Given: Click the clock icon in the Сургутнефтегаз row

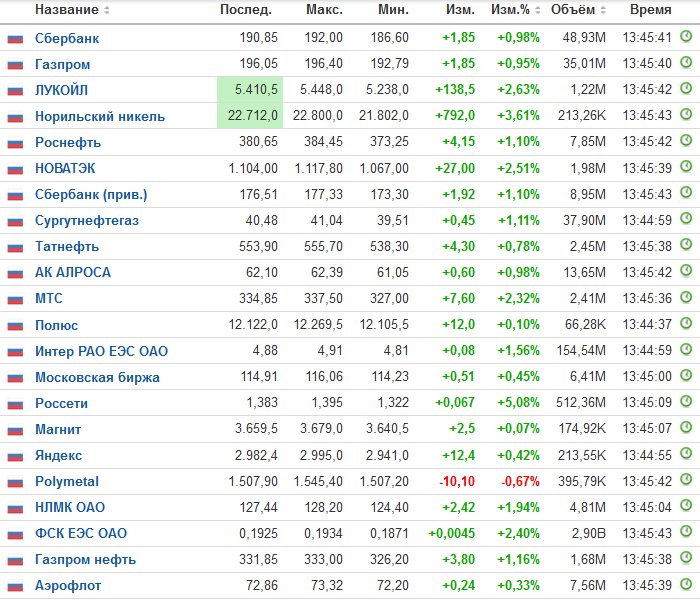Looking at the screenshot, I should pos(686,219).
